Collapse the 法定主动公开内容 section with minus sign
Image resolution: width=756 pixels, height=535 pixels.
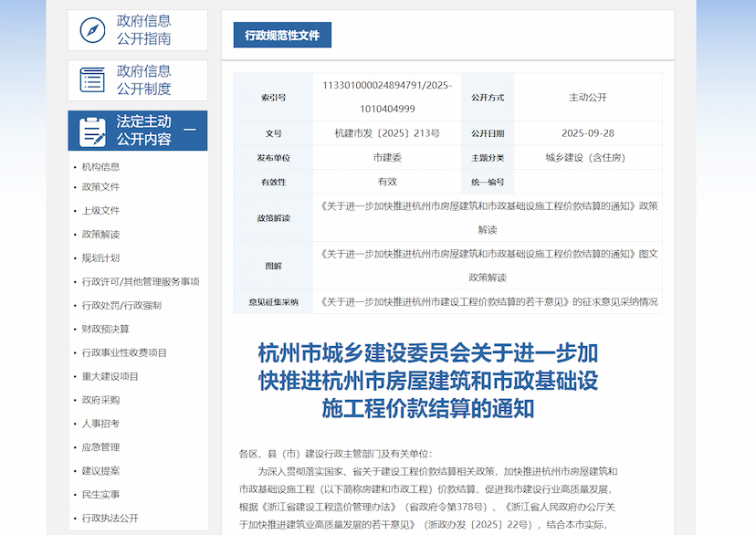click(190, 131)
